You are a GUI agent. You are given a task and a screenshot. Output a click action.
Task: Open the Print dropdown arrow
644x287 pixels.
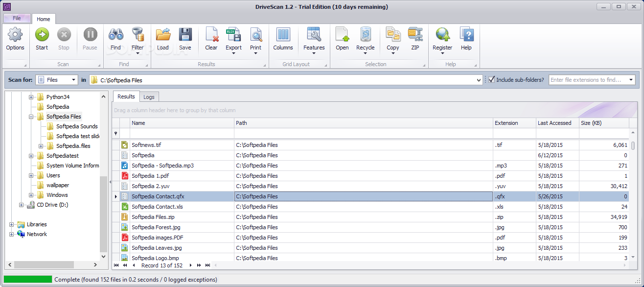255,53
